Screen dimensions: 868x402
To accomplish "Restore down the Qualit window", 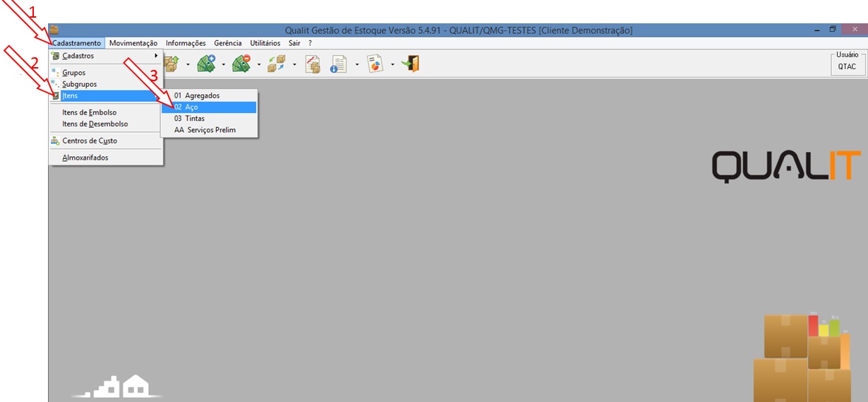I will click(x=833, y=30).
